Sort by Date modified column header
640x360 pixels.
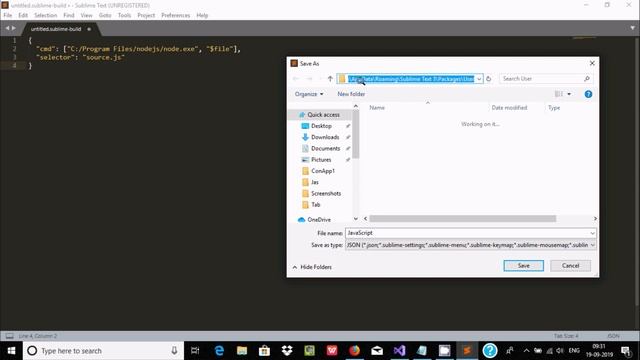[509, 108]
